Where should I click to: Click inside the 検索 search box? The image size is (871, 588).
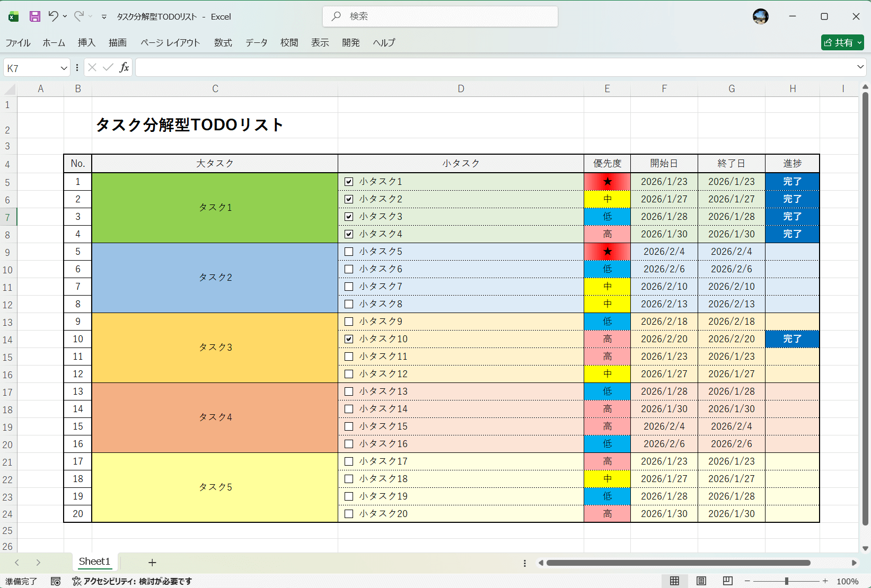click(440, 16)
